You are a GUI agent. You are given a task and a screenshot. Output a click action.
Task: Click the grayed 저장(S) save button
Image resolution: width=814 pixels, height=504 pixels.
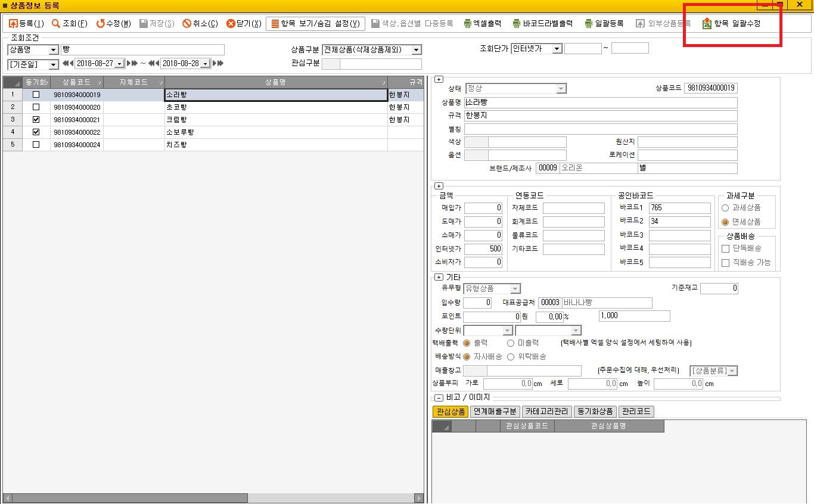tap(157, 24)
